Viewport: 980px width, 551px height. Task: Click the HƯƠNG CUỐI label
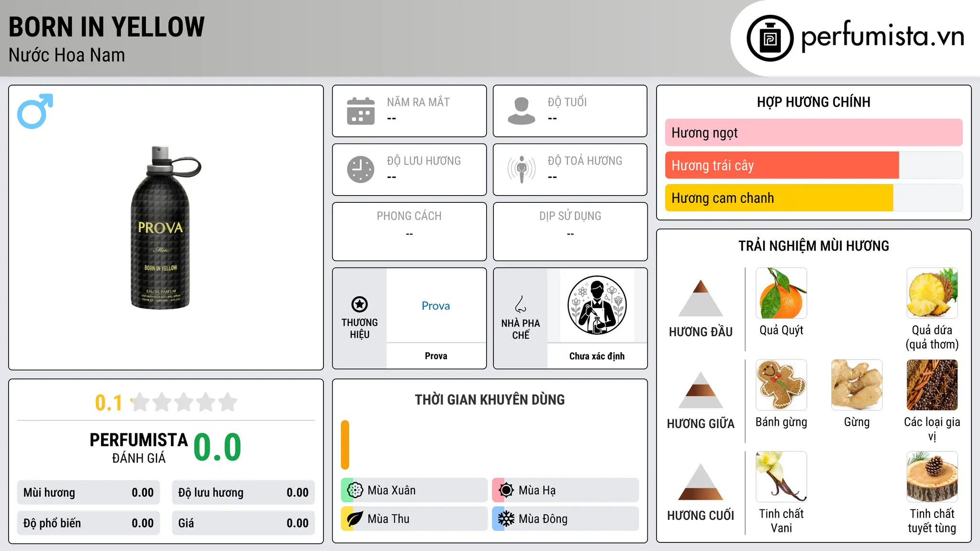coord(701,515)
